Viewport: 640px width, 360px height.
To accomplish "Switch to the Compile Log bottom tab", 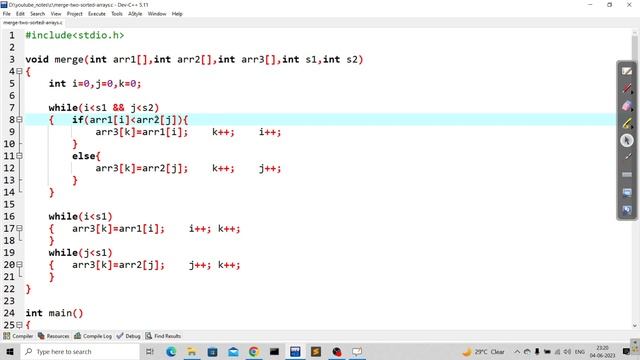I will pos(93,336).
